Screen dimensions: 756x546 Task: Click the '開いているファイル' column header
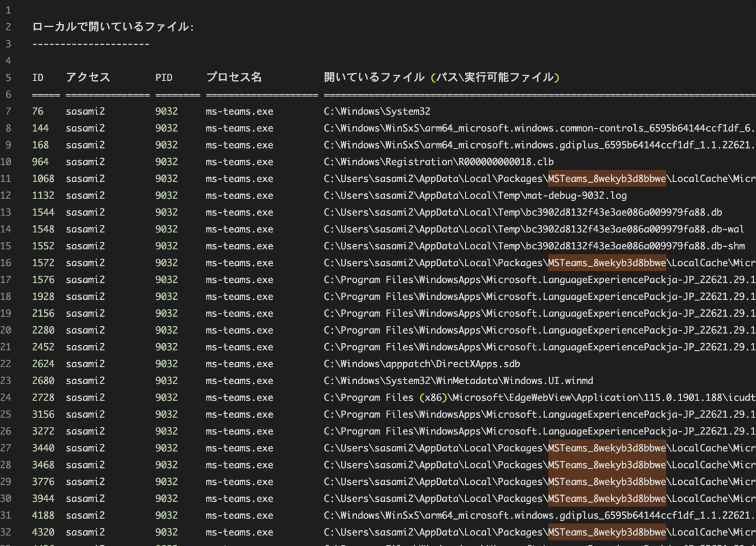(x=374, y=77)
